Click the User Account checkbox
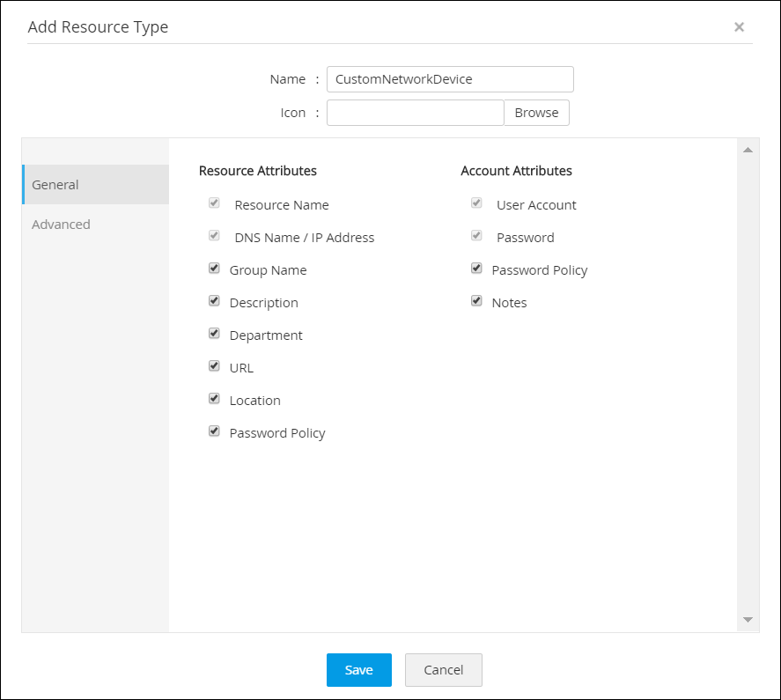Viewport: 781px width, 700px height. [x=476, y=203]
